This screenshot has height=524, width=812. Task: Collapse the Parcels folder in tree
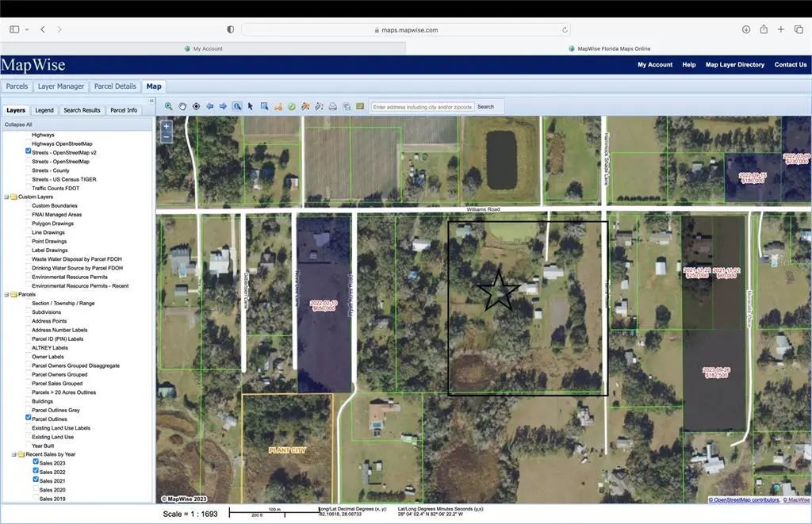[x=6, y=295]
